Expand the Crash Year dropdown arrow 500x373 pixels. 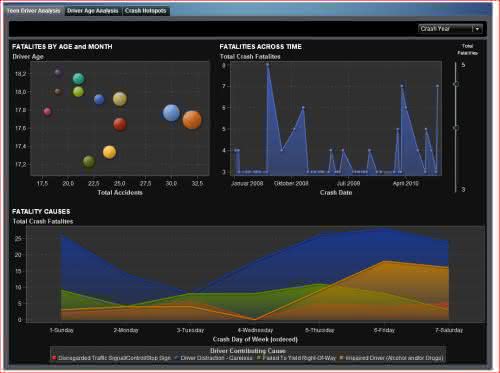tap(477, 29)
